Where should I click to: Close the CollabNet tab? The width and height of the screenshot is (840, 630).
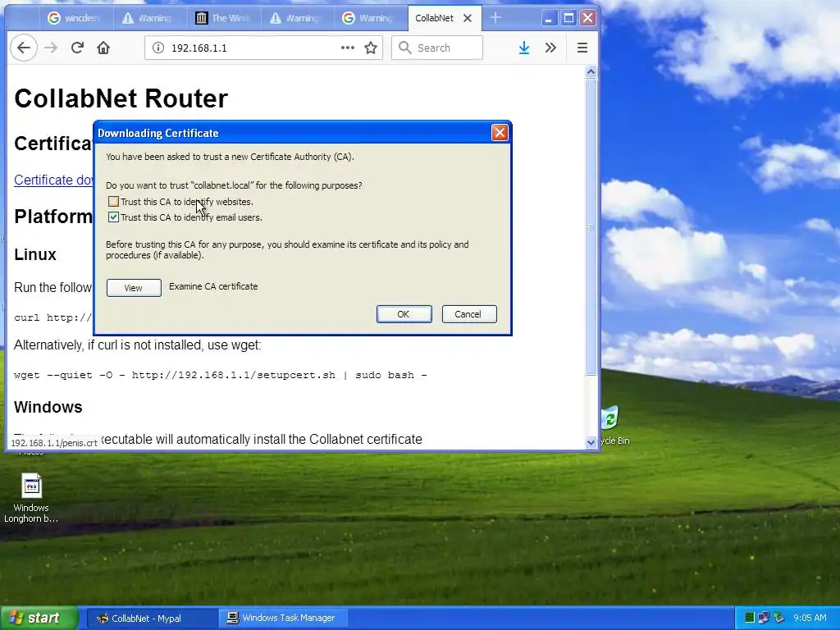click(x=468, y=18)
